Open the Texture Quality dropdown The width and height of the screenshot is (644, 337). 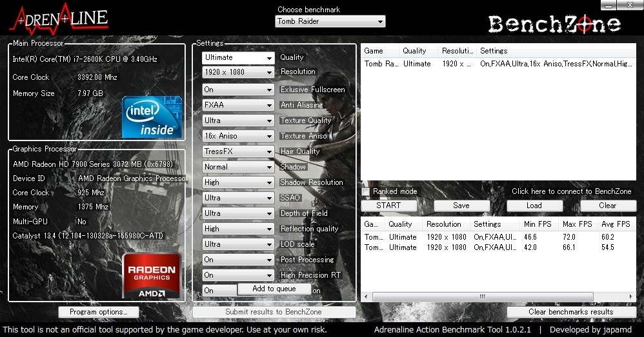click(x=238, y=120)
